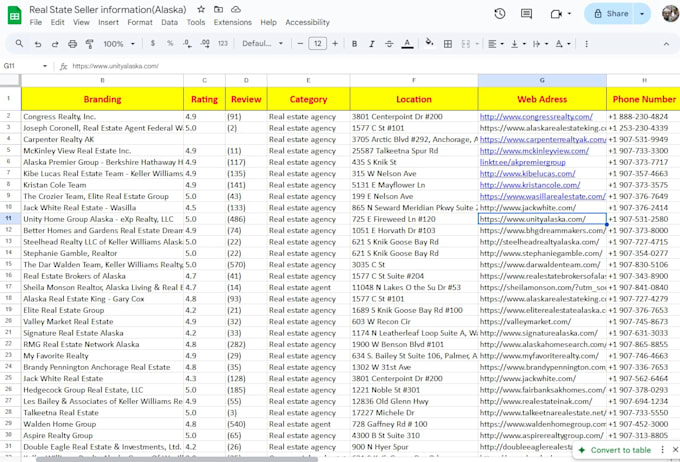Increase decimal places icon
Viewport: 680px width, 462px height.
205,43
